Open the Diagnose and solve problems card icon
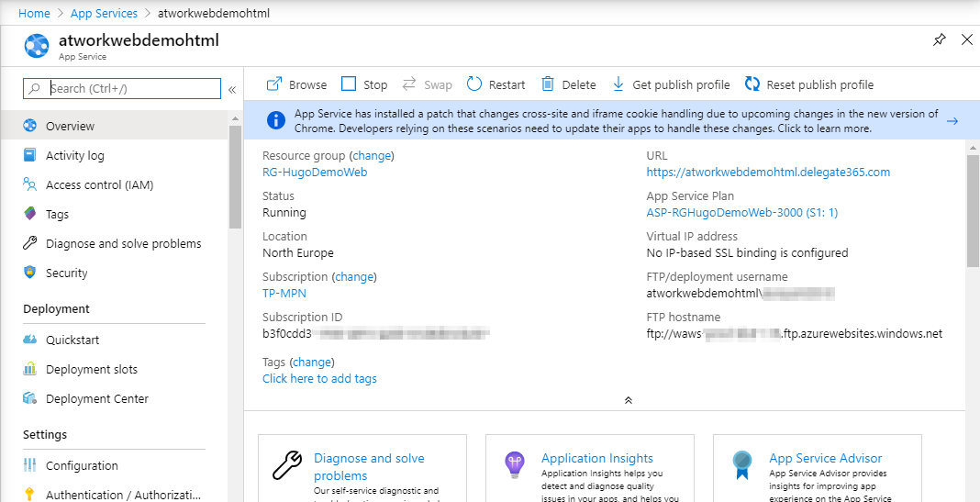Image resolution: width=980 pixels, height=502 pixels. click(x=287, y=465)
